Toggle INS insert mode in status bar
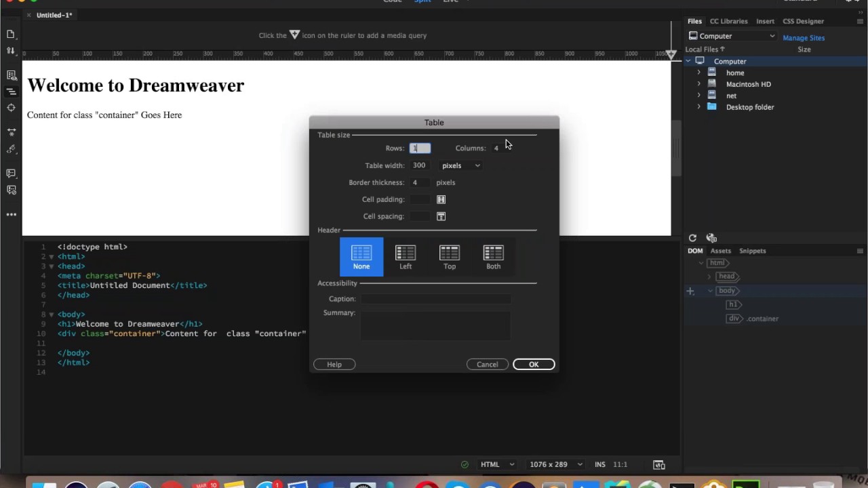 pos(600,464)
